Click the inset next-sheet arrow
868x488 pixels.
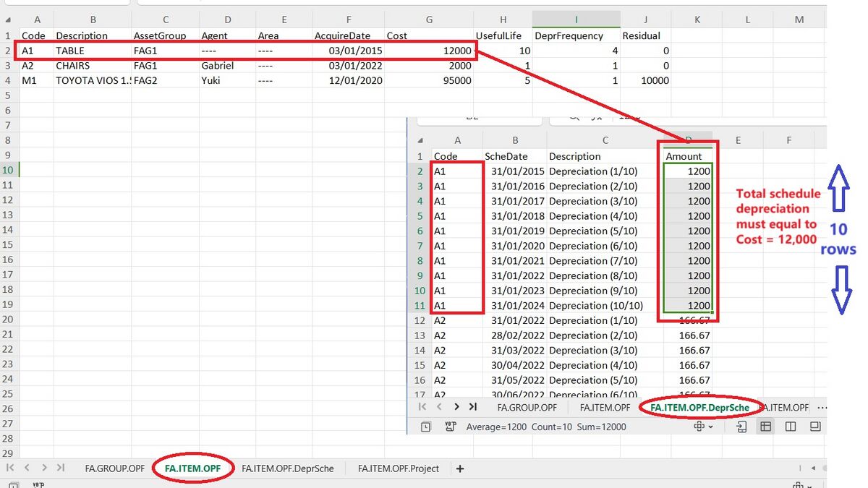456,407
